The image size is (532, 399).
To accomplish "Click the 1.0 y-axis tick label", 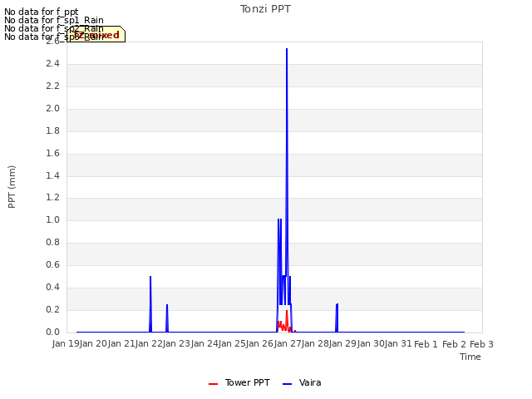I will 52,219.
